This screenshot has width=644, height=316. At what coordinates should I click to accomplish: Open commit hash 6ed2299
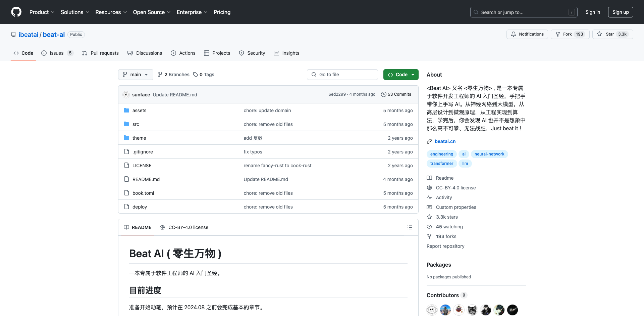[337, 94]
